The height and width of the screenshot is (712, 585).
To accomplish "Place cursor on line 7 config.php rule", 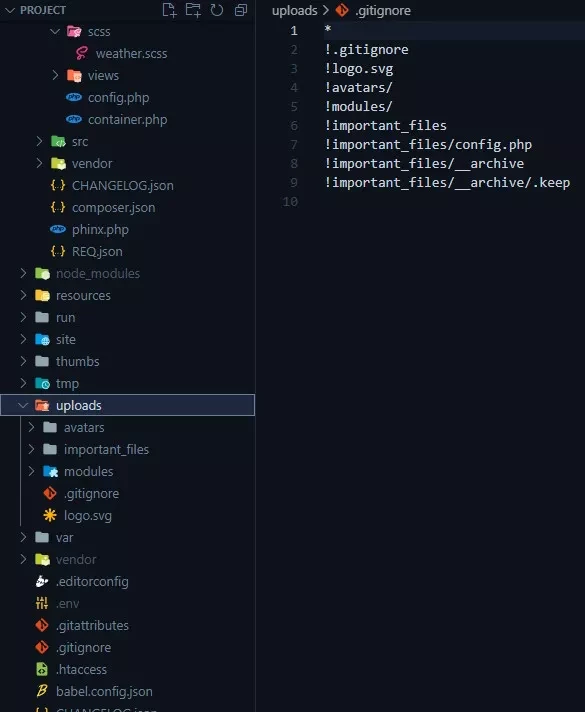I will pyautogui.click(x=428, y=144).
